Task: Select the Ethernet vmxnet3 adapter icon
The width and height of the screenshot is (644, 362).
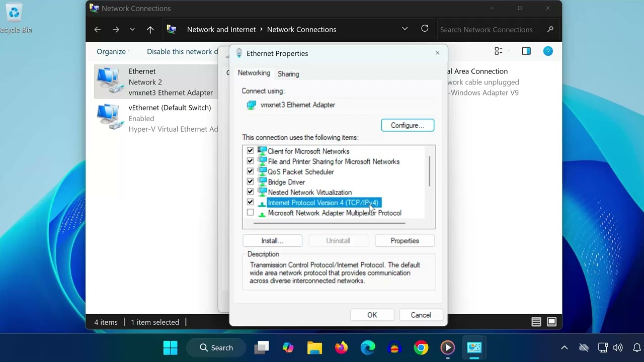Action: click(x=110, y=81)
